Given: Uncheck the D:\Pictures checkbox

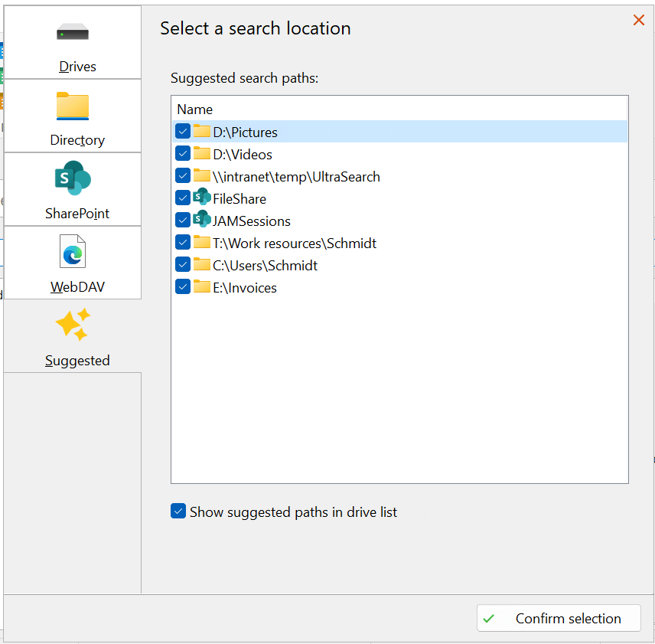Looking at the screenshot, I should pyautogui.click(x=183, y=132).
